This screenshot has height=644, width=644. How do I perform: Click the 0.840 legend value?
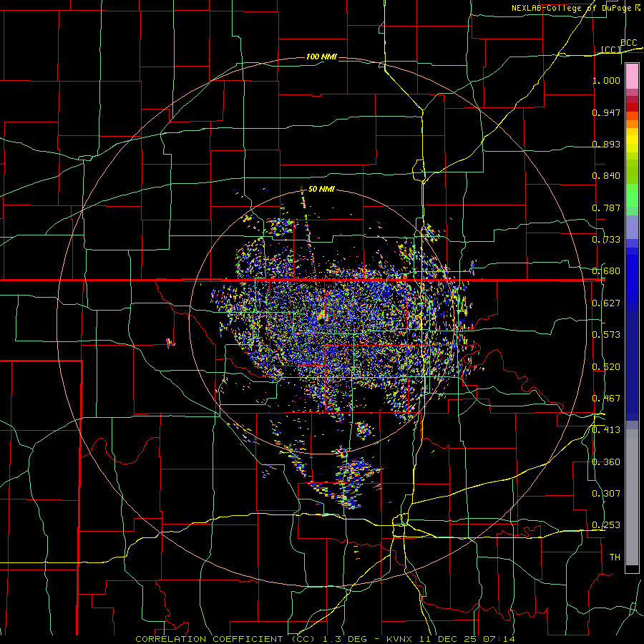point(606,176)
